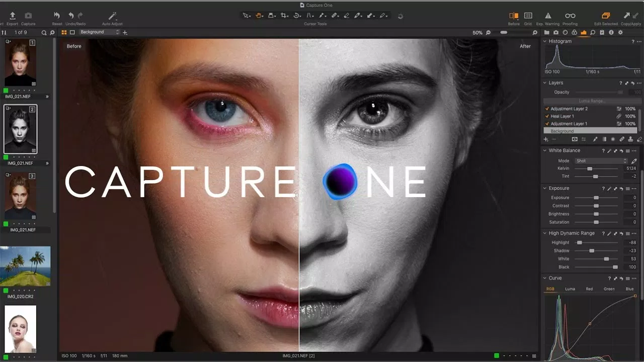
Task: Open the White Balance Mode dropdown
Action: tap(601, 160)
